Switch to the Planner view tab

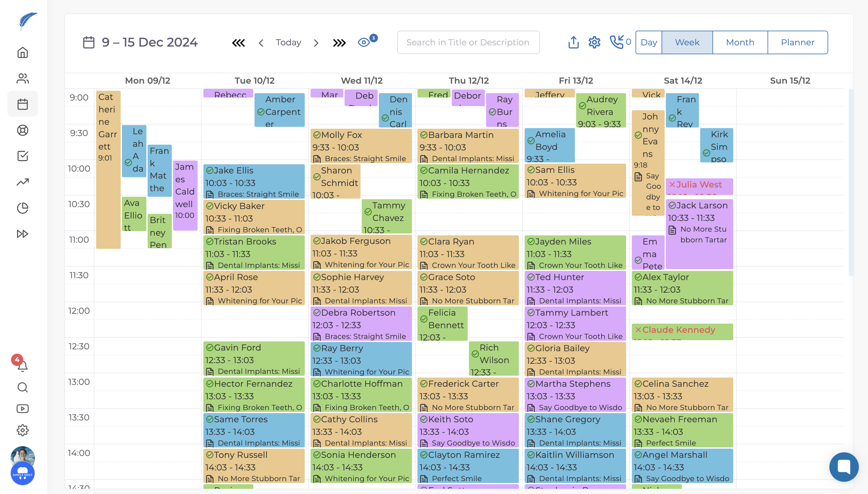[x=798, y=42]
